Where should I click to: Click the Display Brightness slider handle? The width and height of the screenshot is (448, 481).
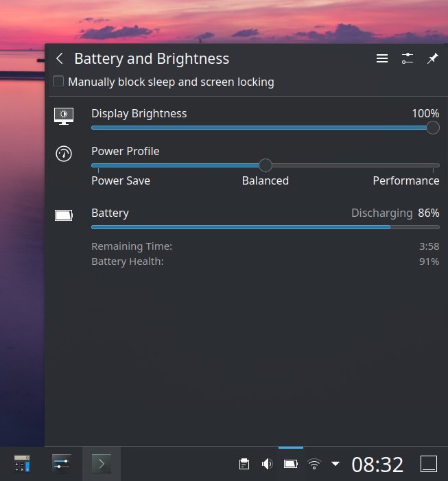click(433, 128)
